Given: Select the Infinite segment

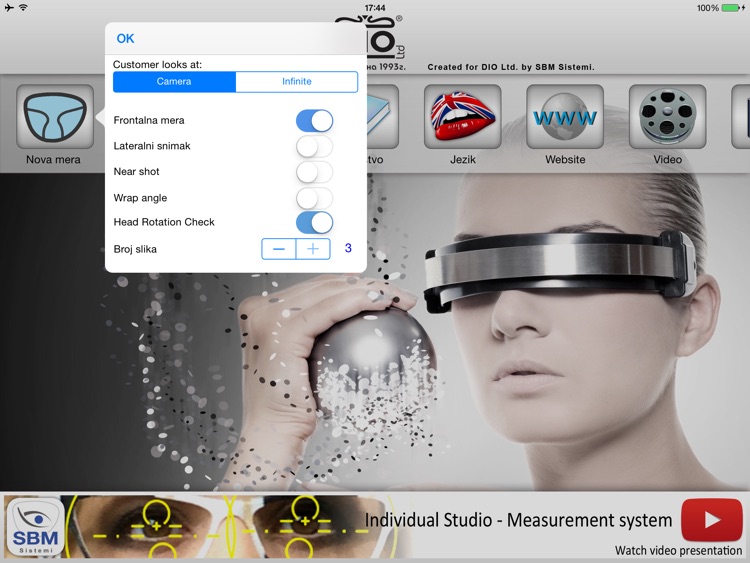Looking at the screenshot, I should click(297, 82).
